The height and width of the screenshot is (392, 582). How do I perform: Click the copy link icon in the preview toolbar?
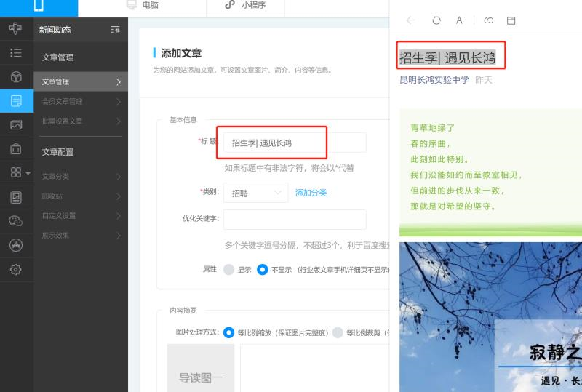[x=488, y=20]
